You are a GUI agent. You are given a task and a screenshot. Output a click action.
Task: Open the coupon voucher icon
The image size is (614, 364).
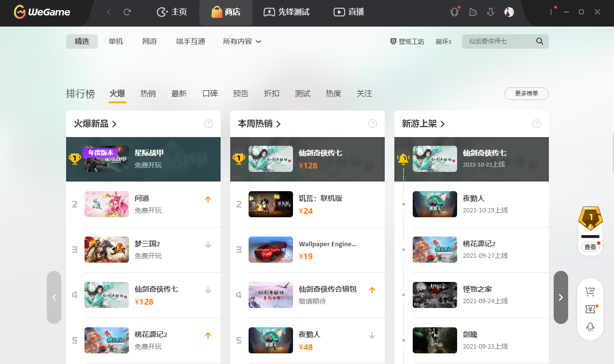[x=590, y=309]
